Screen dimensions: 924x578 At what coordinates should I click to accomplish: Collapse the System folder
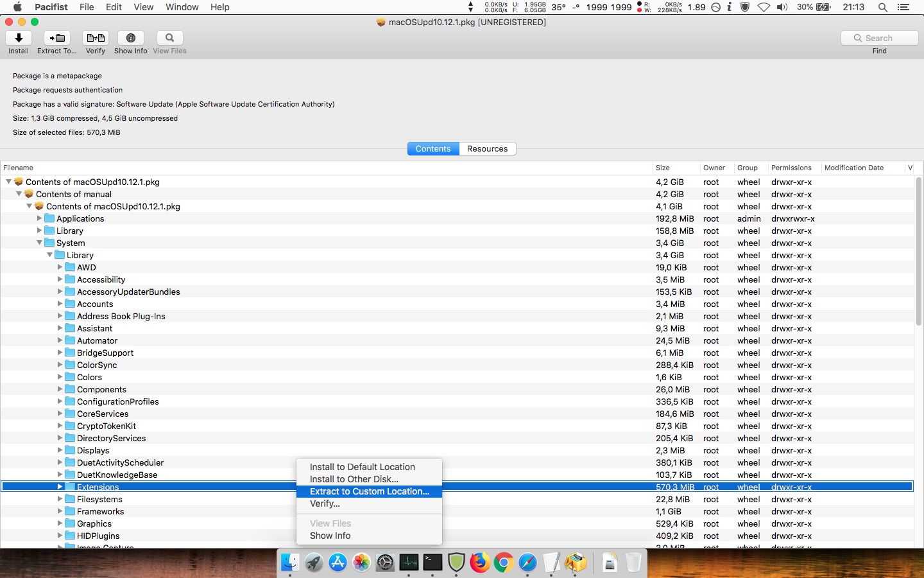click(39, 243)
